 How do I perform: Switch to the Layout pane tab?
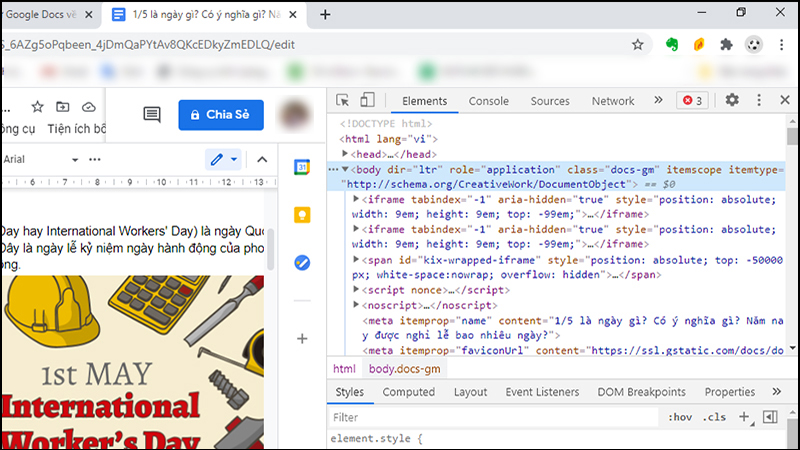[x=470, y=392]
